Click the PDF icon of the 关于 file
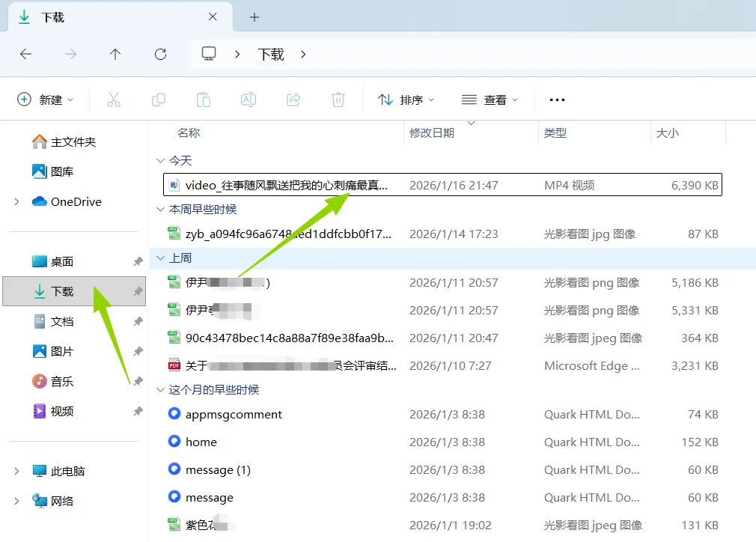This screenshot has height=542, width=756. (x=174, y=365)
